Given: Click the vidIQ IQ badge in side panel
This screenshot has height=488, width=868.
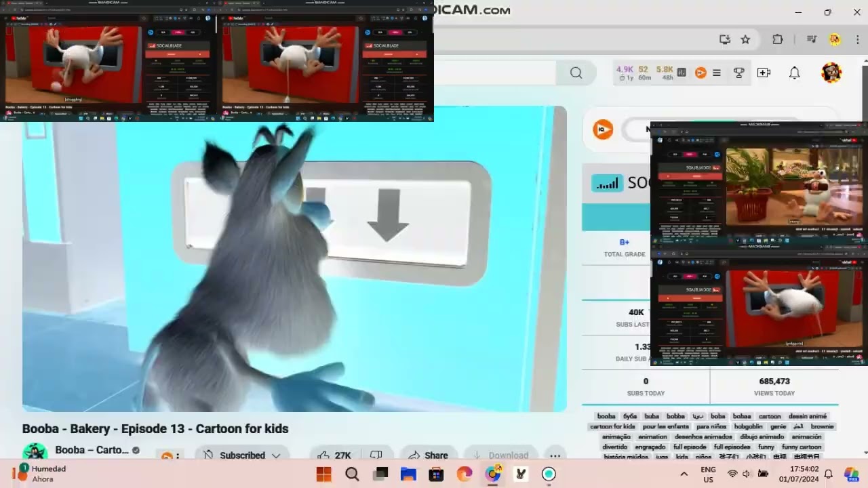Looking at the screenshot, I should pos(602,129).
